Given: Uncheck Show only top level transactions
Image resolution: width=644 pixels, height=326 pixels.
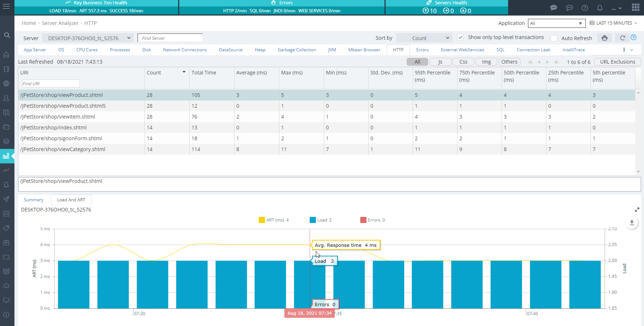Looking at the screenshot, I should pyautogui.click(x=460, y=38).
